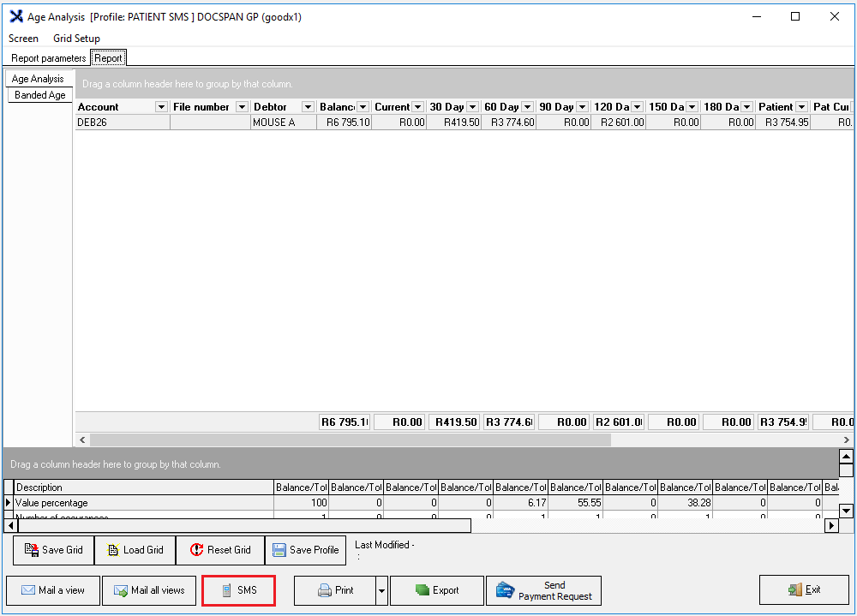Click the Send Payment Request button
Image resolution: width=857 pixels, height=616 pixels.
[x=544, y=590]
